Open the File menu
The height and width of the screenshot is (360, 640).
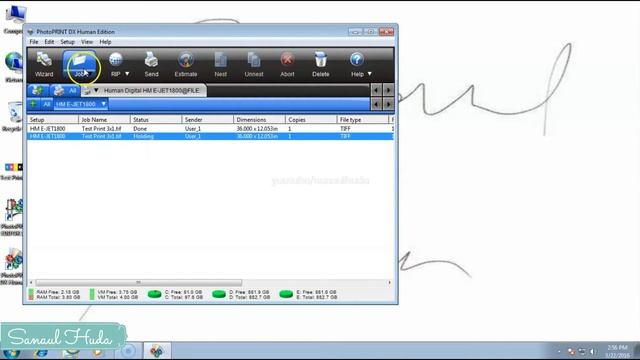(34, 42)
